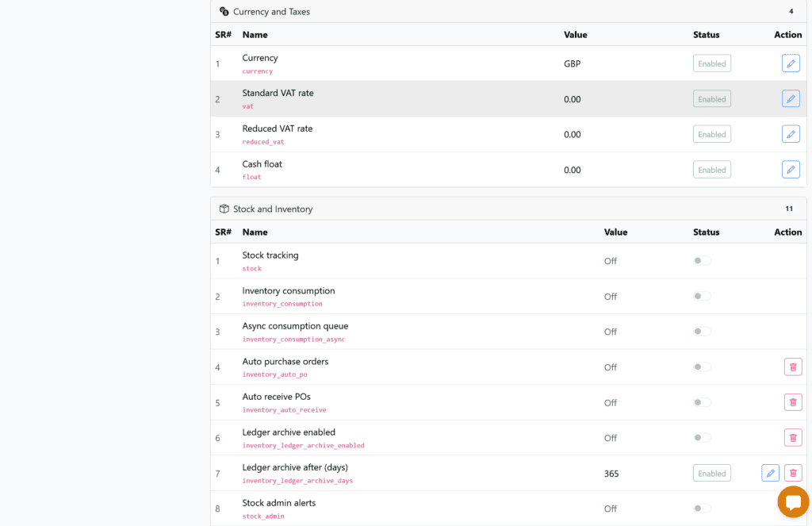The image size is (812, 526).
Task: Click the count badge 11
Action: tap(789, 209)
